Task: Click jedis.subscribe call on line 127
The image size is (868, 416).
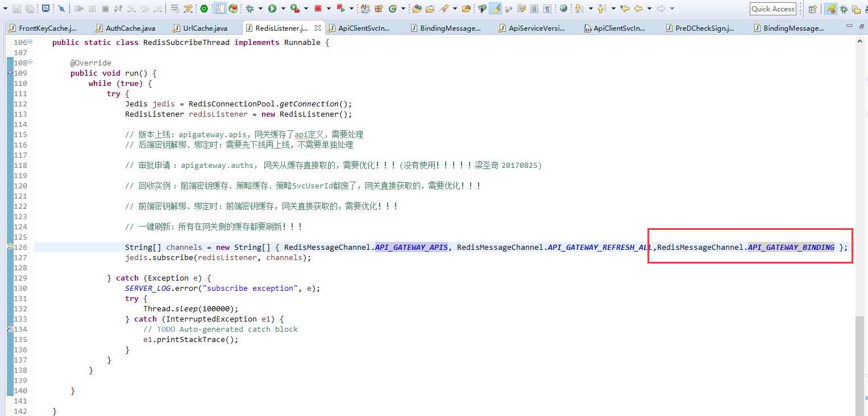Action: point(218,257)
